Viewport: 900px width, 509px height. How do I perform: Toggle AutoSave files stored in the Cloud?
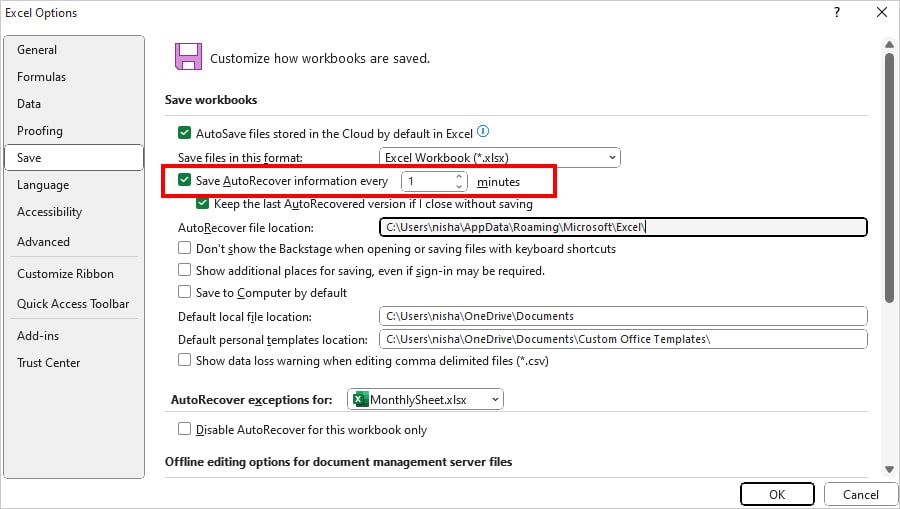[x=184, y=133]
